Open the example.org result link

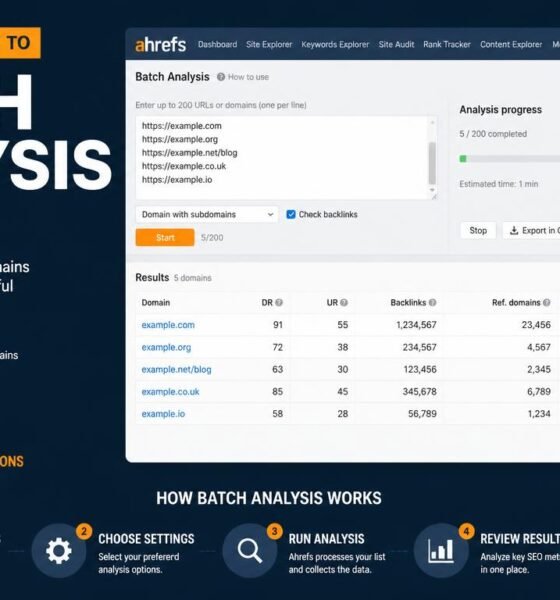tap(166, 347)
